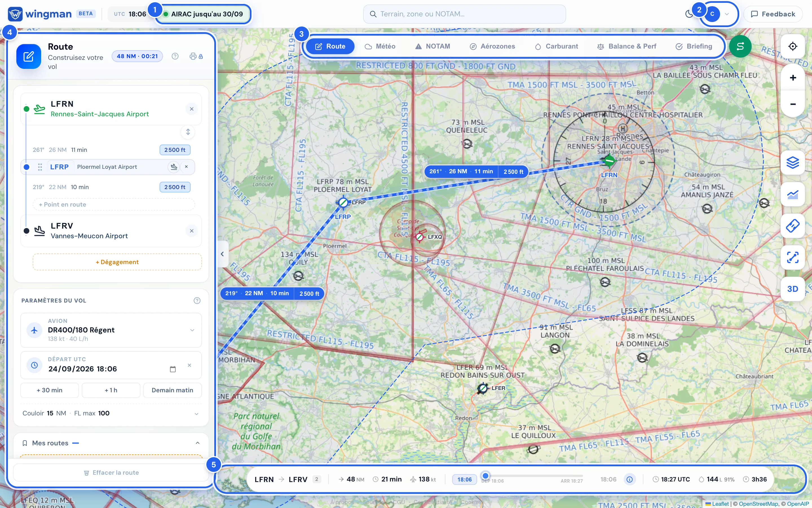The height and width of the screenshot is (508, 812).
Task: Click the LFER airfield marker on map
Action: (x=482, y=389)
